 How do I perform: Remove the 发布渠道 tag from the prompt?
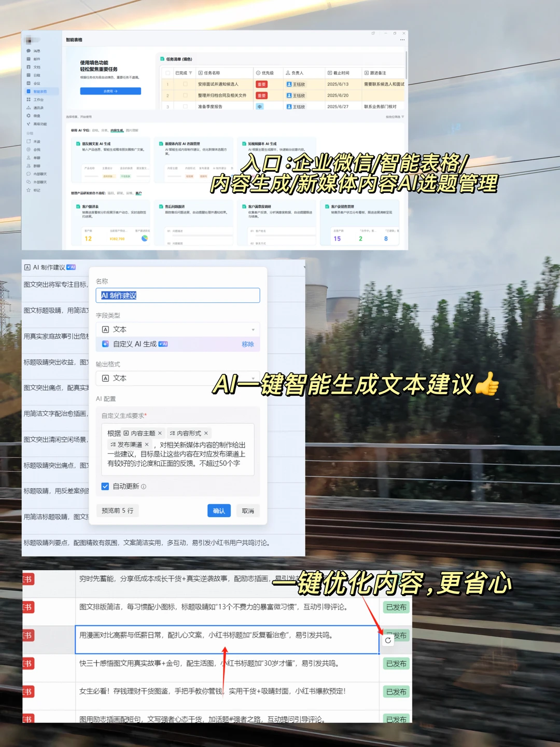[147, 445]
